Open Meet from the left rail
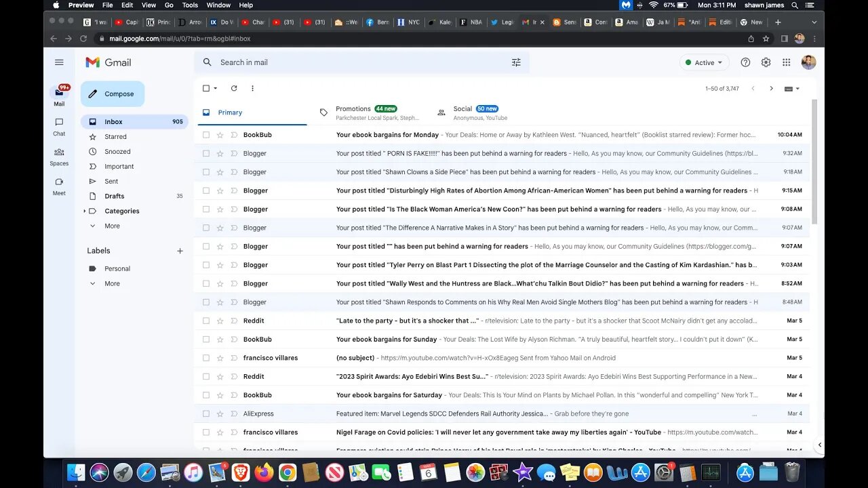Viewport: 868px width, 488px height. coord(59,186)
